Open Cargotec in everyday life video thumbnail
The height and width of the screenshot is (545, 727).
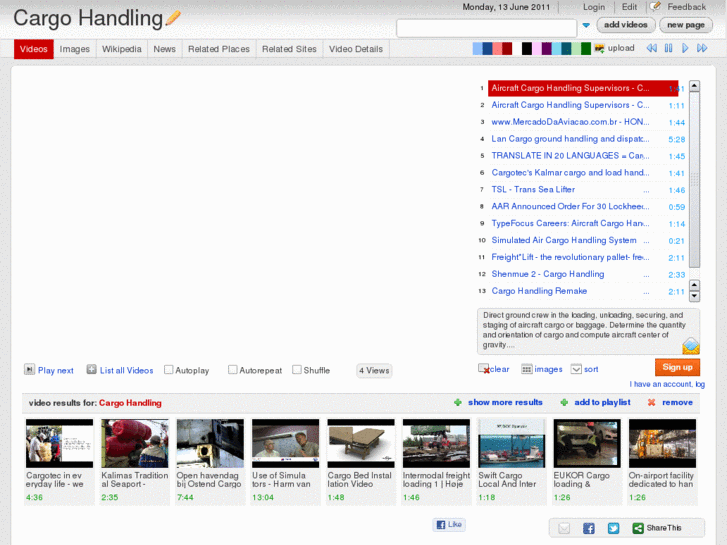pos(59,443)
